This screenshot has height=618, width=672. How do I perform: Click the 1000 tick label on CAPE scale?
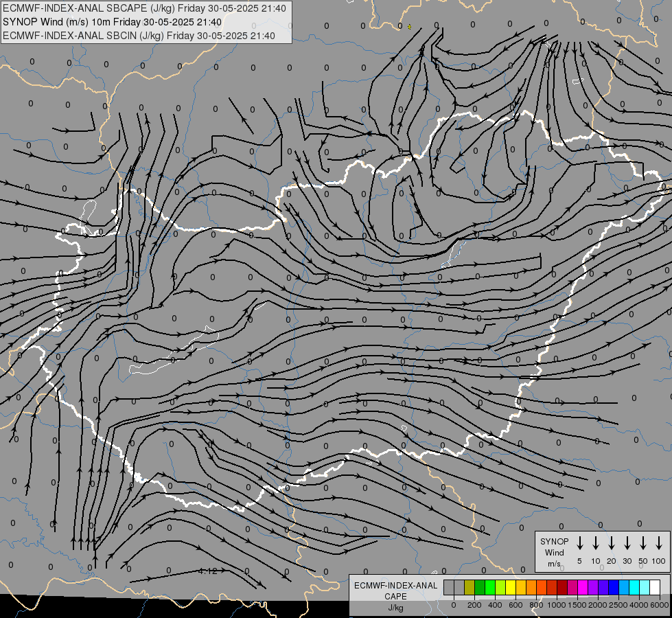556,605
